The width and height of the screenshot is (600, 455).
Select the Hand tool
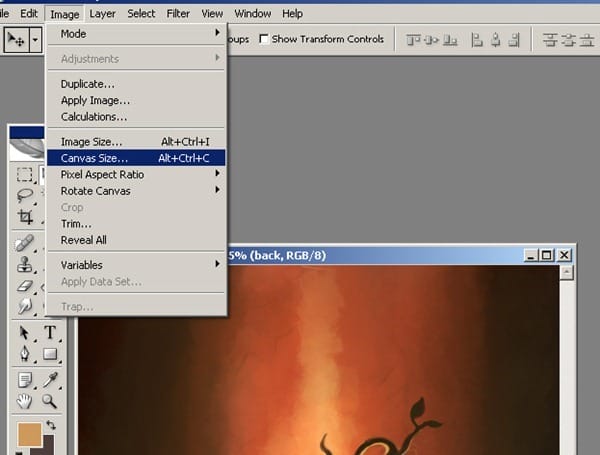[24, 401]
